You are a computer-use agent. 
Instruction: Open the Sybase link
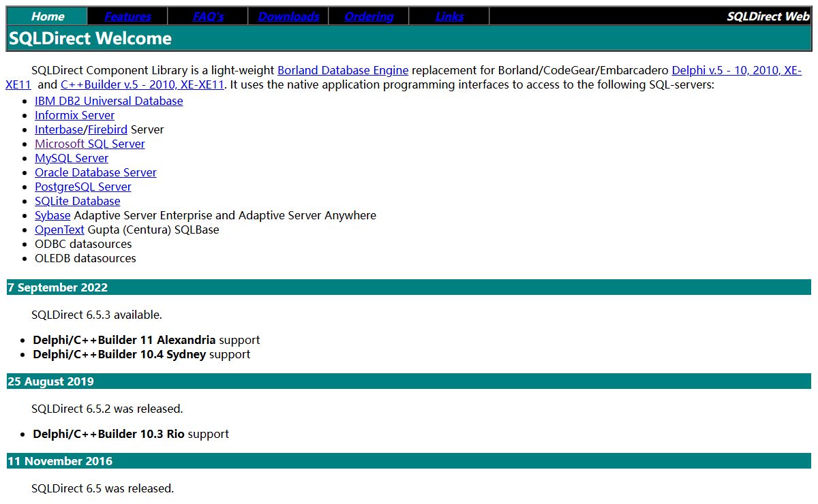tap(52, 215)
